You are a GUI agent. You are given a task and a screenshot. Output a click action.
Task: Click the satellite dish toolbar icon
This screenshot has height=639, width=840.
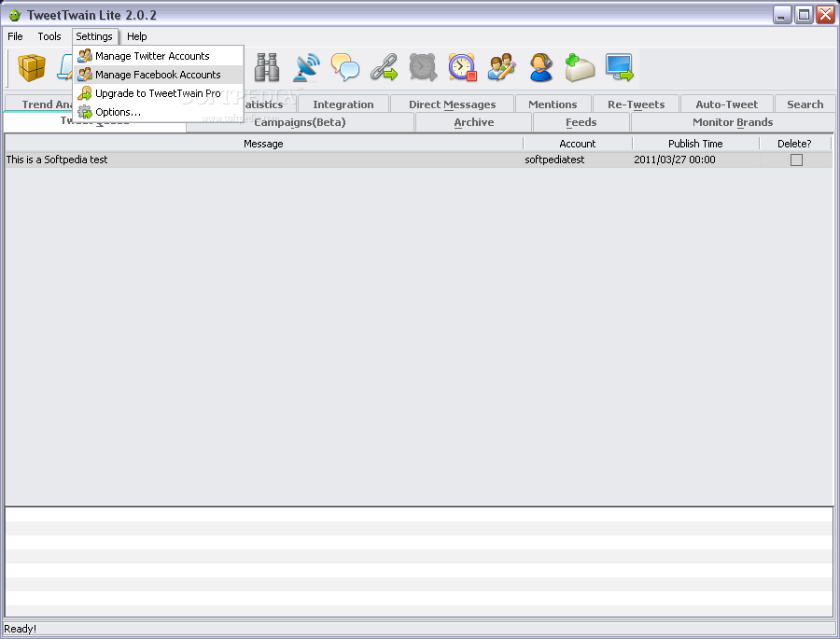[306, 67]
